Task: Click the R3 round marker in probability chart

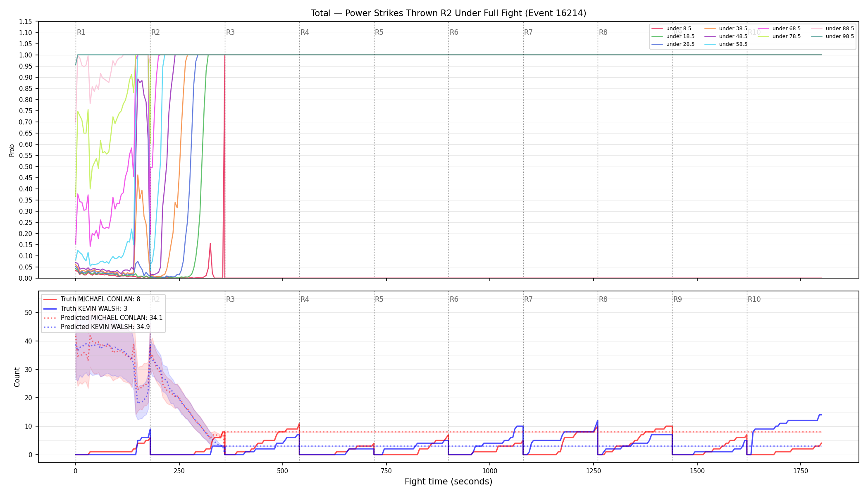Action: click(x=230, y=32)
